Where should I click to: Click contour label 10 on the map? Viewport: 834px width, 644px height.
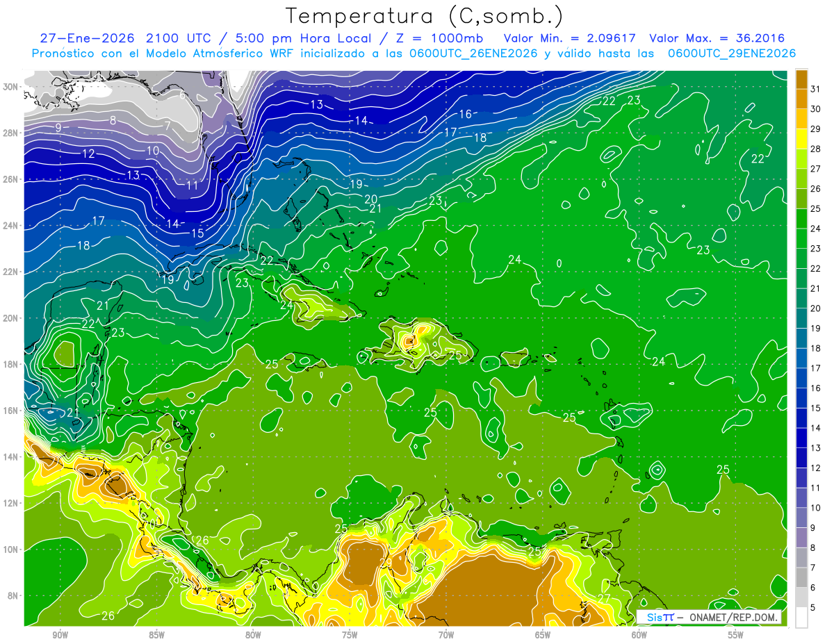tap(153, 151)
